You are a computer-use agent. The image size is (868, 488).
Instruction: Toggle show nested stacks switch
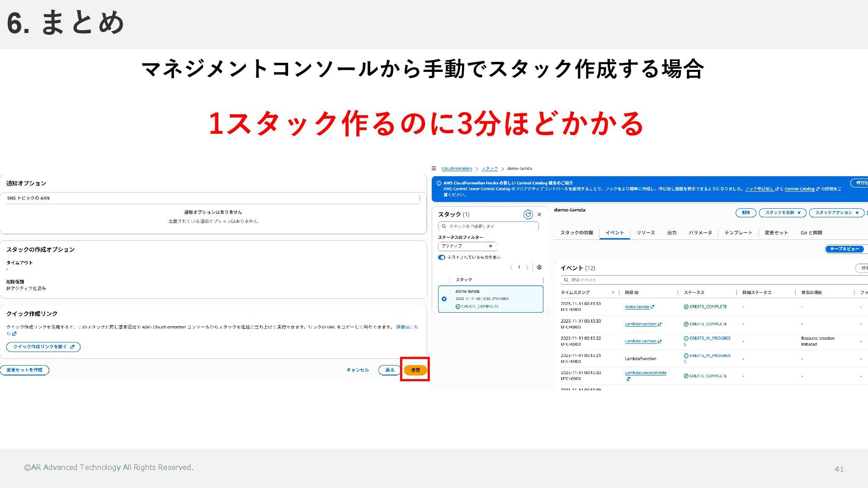click(442, 258)
